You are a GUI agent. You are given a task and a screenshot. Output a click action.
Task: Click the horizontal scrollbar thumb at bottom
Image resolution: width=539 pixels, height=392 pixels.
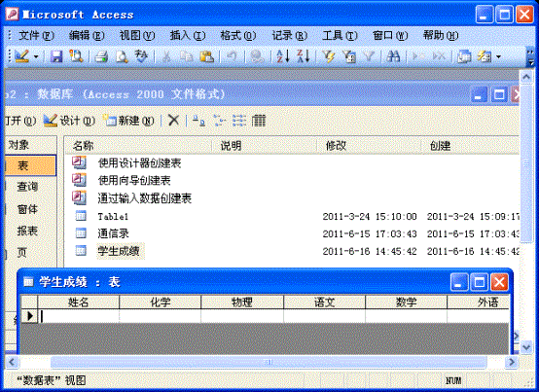[x=269, y=362]
